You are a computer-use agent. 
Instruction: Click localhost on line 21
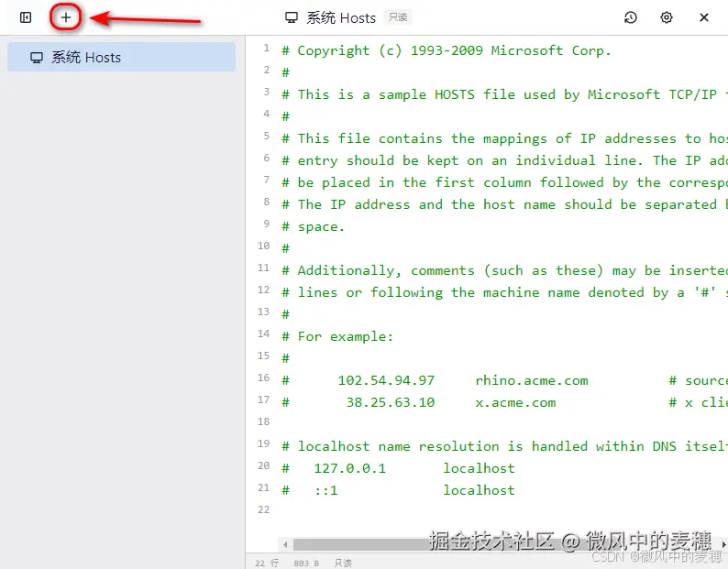click(x=479, y=490)
